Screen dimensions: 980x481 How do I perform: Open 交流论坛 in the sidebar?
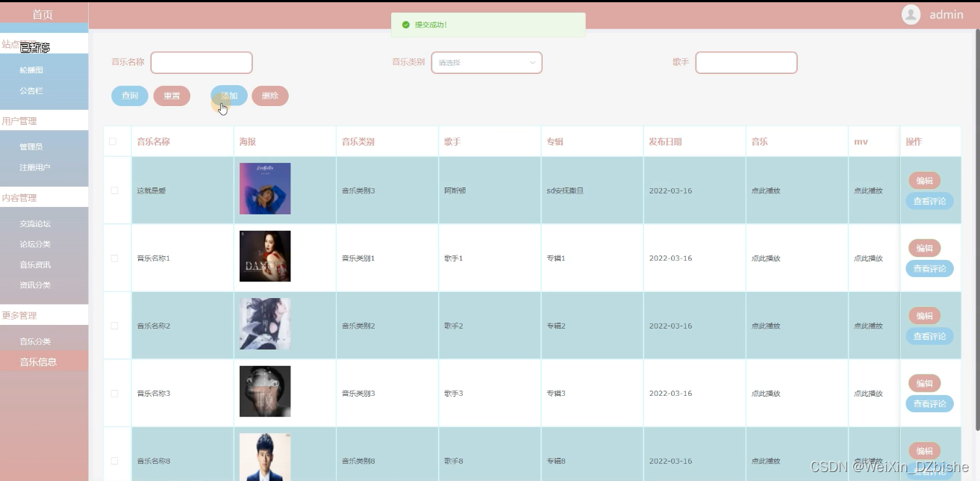coord(35,223)
